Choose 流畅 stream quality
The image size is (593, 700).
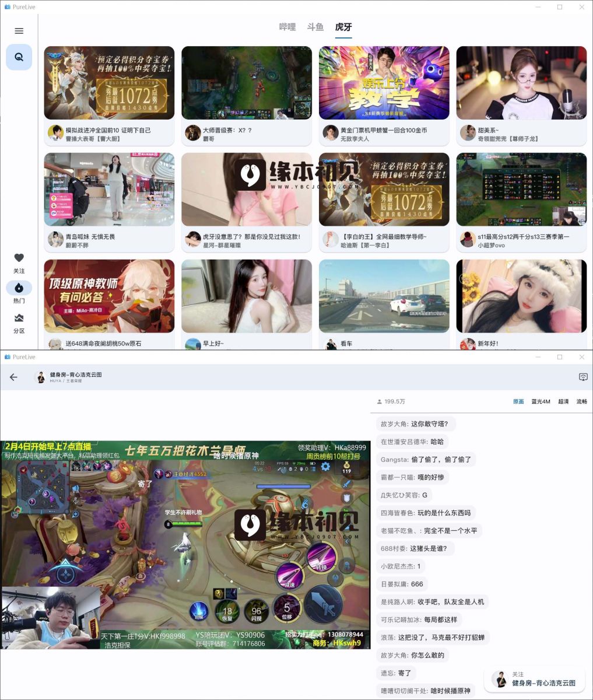click(x=582, y=401)
